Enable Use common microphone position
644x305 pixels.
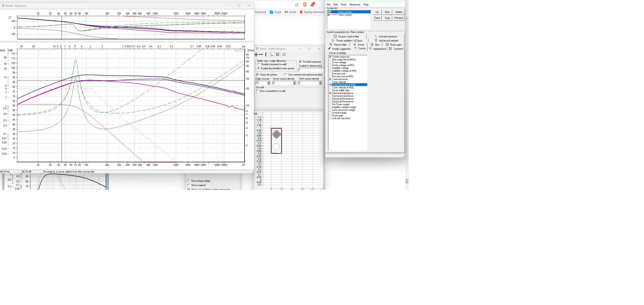(286, 75)
